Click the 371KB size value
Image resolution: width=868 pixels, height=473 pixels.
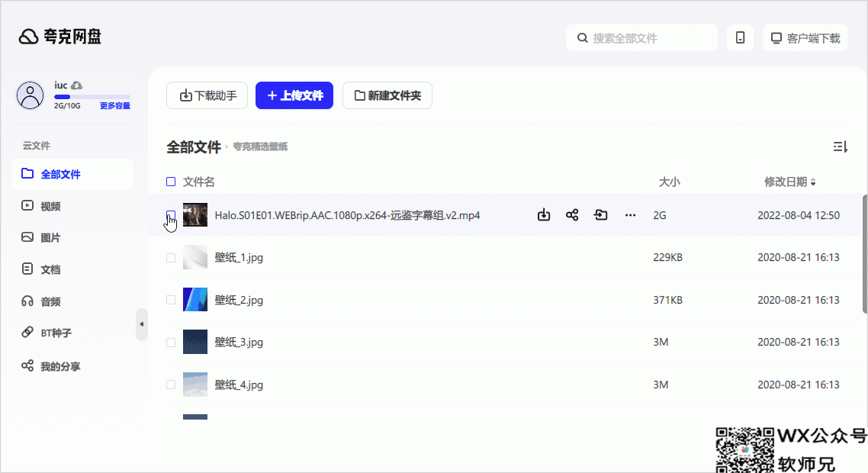[667, 300]
